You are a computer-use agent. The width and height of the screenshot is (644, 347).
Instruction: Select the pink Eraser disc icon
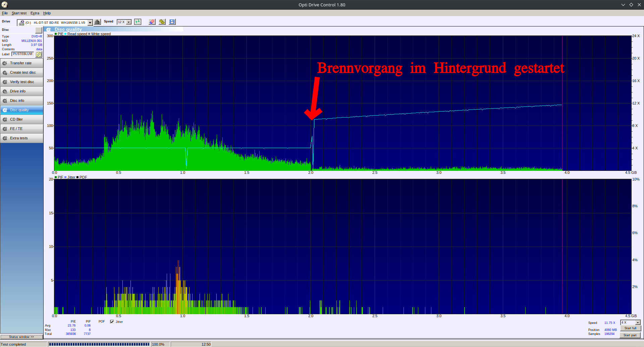[x=152, y=22]
